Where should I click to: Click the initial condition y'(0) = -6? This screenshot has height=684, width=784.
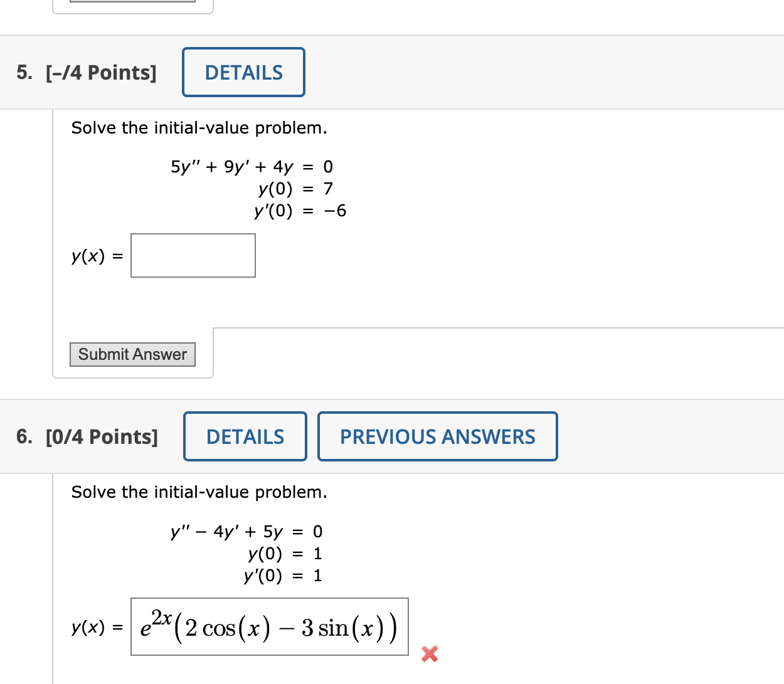point(300,211)
